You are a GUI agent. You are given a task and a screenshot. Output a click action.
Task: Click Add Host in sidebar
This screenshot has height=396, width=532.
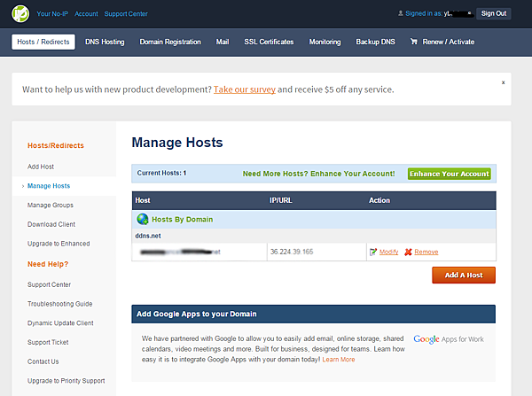click(x=41, y=167)
